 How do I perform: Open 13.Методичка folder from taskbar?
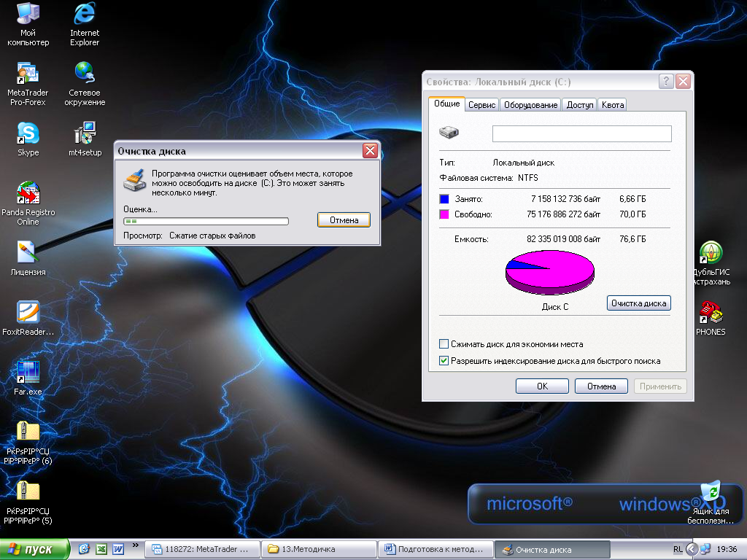click(x=320, y=549)
